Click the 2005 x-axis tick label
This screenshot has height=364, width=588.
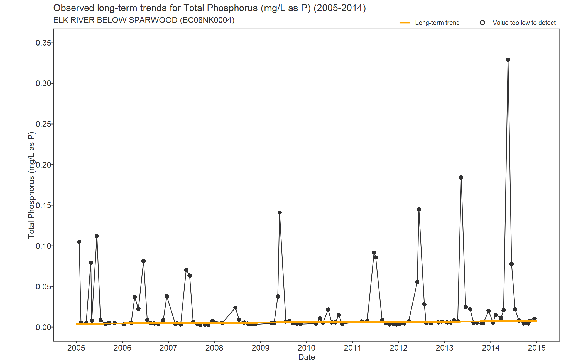click(76, 348)
